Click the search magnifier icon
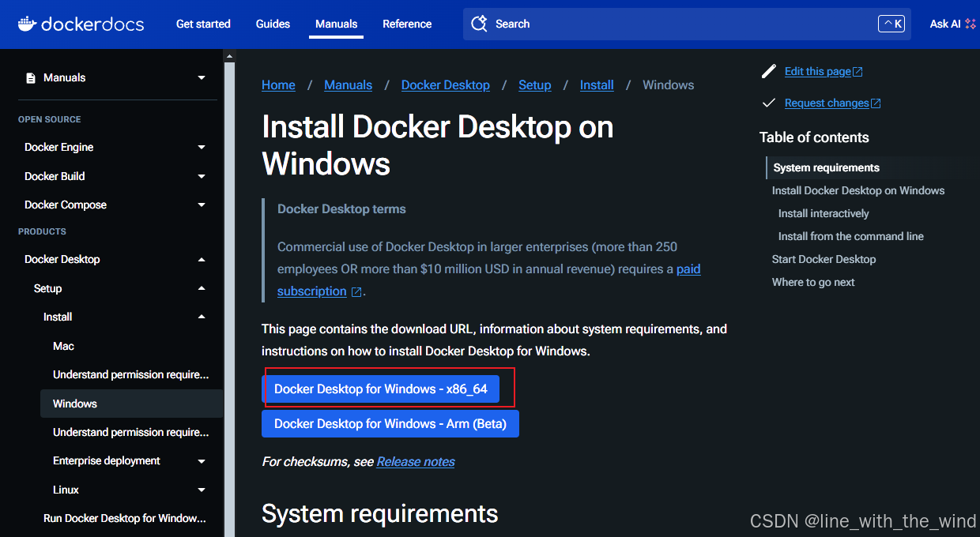980x537 pixels. click(479, 24)
